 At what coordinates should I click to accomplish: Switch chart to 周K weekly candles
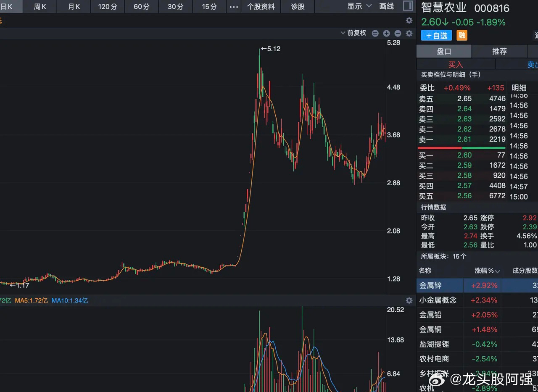pyautogui.click(x=40, y=6)
